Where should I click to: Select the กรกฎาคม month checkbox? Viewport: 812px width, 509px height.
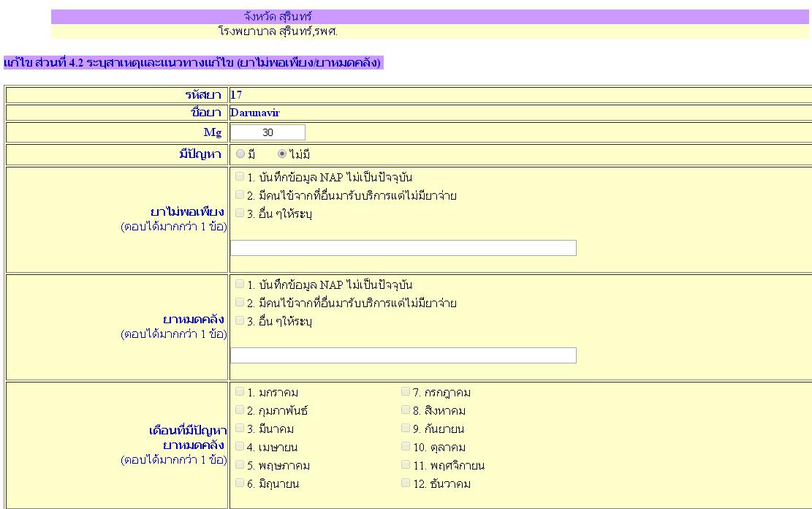(406, 391)
